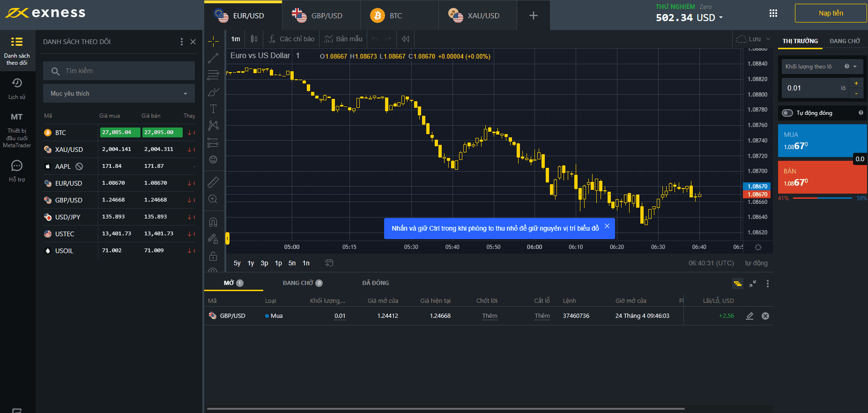Collapse the positions panel
This screenshot has width=868, height=413.
coord(753,284)
